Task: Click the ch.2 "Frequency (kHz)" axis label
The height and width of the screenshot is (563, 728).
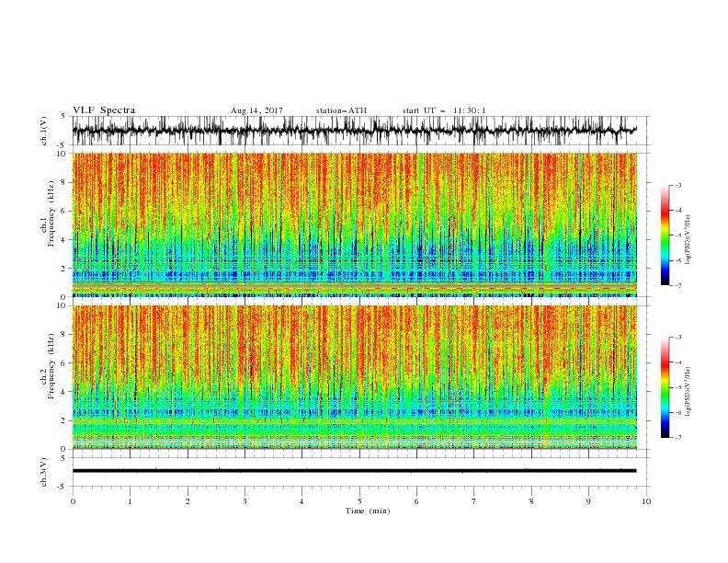Action: tap(51, 366)
